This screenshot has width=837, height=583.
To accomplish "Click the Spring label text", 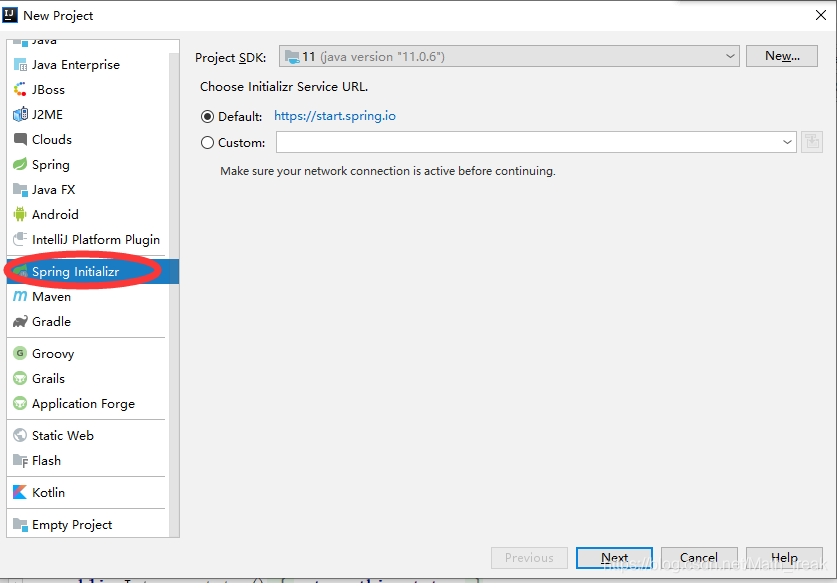I will (51, 165).
